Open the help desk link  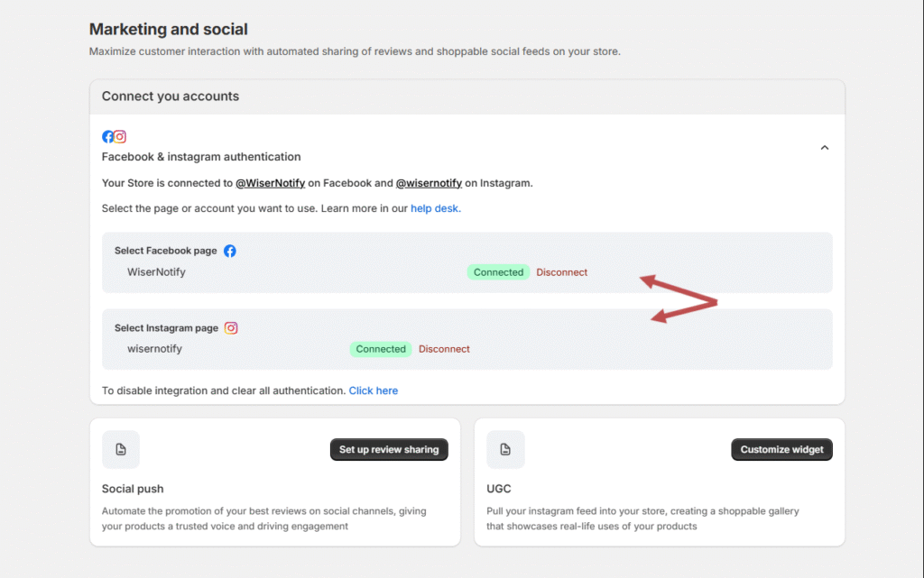click(x=435, y=208)
